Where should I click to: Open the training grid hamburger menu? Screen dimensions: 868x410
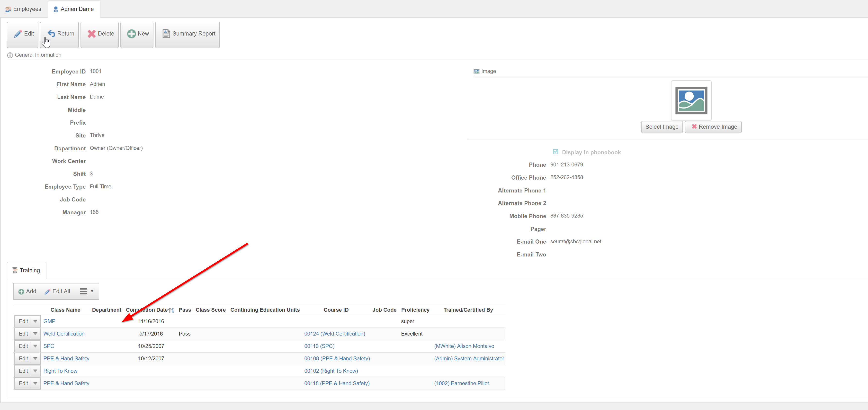pyautogui.click(x=87, y=291)
